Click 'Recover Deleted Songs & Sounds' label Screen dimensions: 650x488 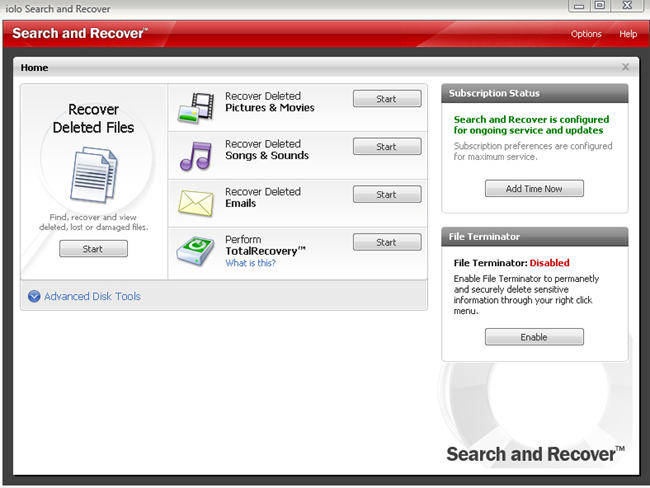267,150
